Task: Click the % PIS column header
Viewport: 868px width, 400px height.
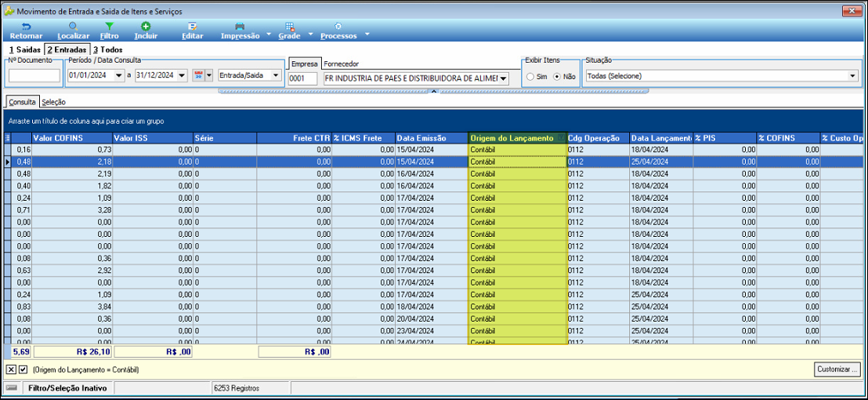Action: [725, 138]
